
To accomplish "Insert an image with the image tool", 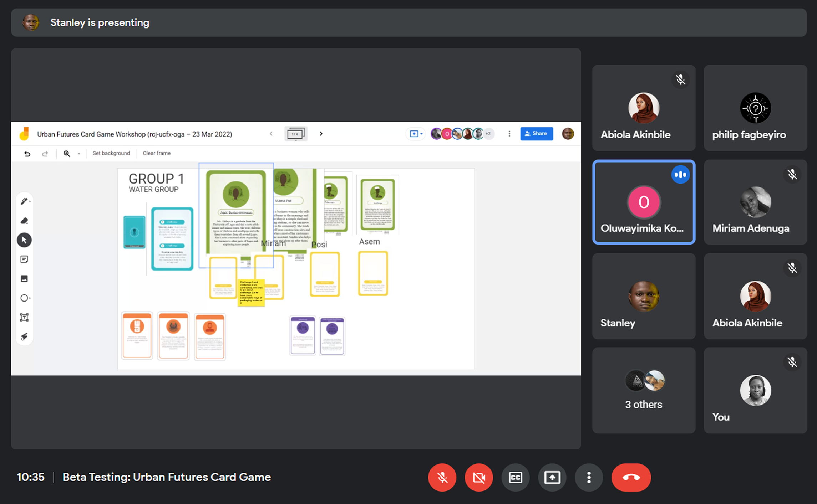I will coord(24,278).
